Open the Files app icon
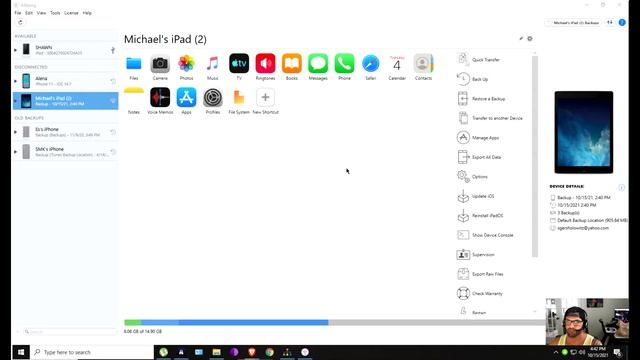Screen dimensions: 640x360 click(134, 64)
